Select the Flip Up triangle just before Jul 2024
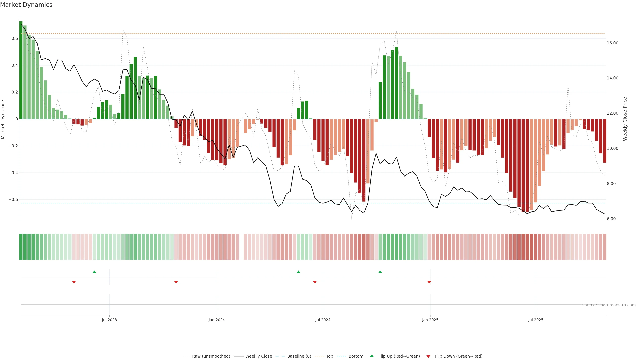 point(298,272)
